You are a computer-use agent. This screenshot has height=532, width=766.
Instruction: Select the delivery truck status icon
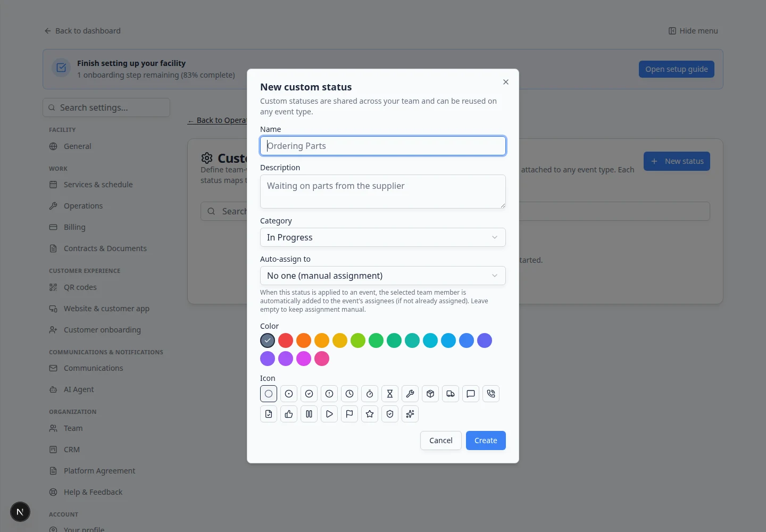click(x=451, y=394)
